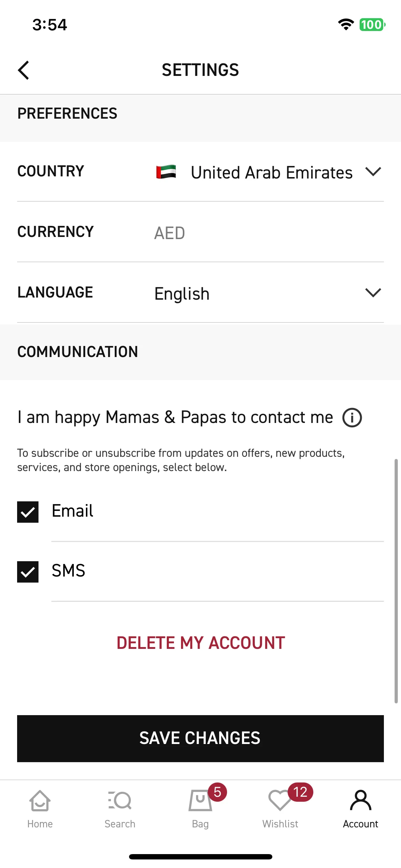Tap the United Arab Emirates country value
The height and width of the screenshot is (868, 401).
click(272, 172)
